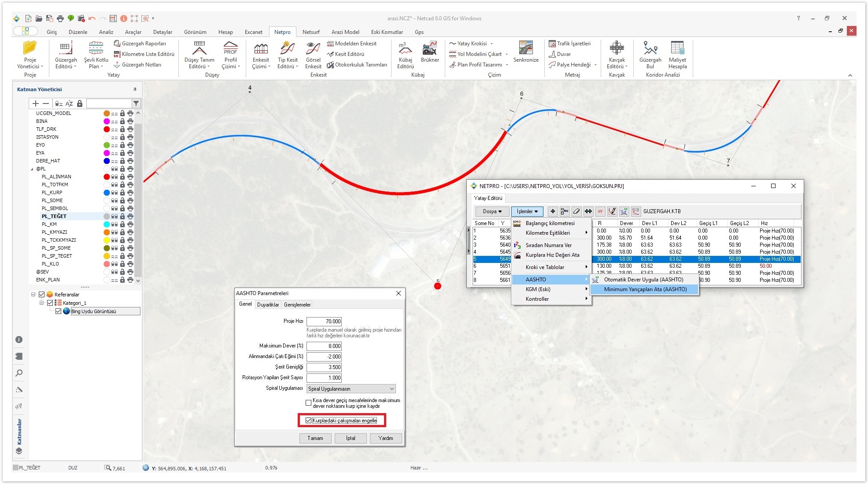Open the Genişlemeler tab
This screenshot has width=868, height=484.
[x=297, y=305]
